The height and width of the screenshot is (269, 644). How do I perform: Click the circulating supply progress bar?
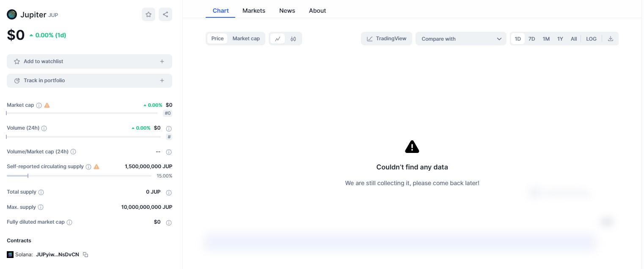(x=79, y=175)
